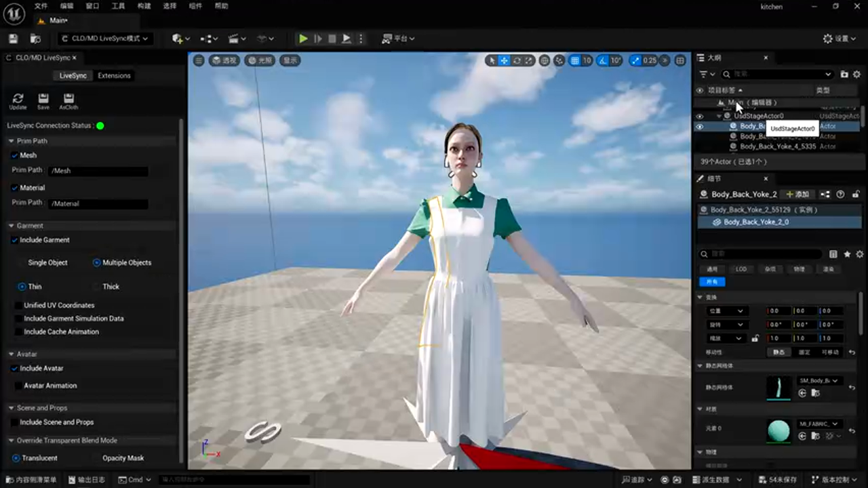Open the CLO/MD LiveSync mode dropdown
The width and height of the screenshot is (868, 488).
(x=104, y=39)
